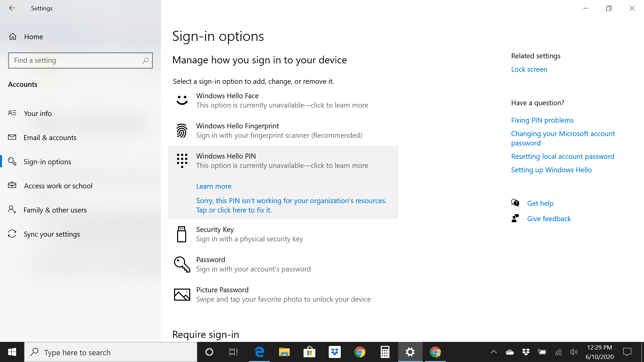This screenshot has height=362, width=644.
Task: Click the Email & accounts envelope icon
Action: coord(12,137)
